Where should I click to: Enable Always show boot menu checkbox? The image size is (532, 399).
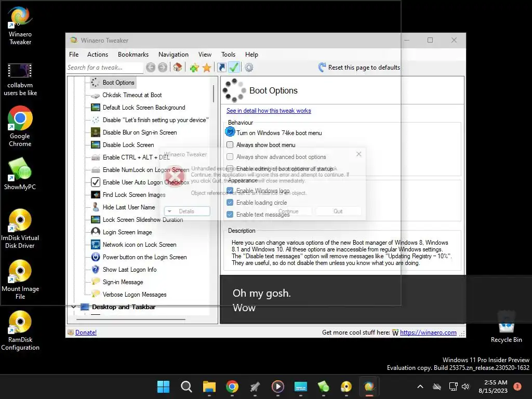coord(230,145)
